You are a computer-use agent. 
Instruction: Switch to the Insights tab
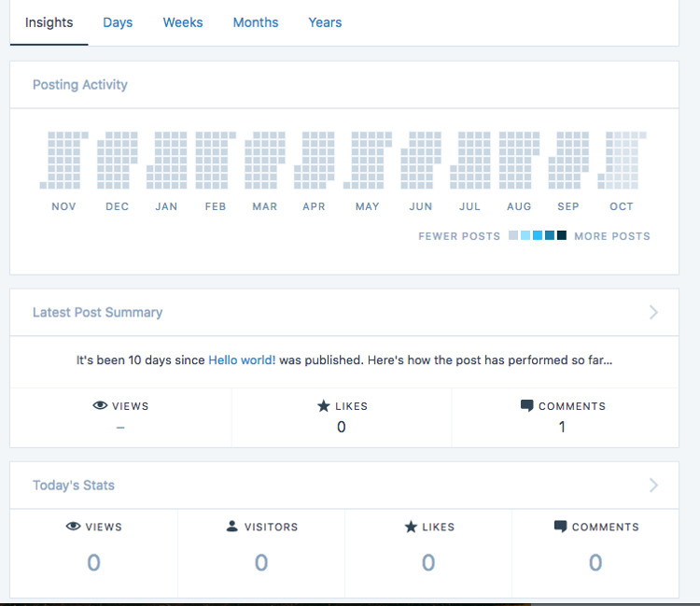click(x=49, y=22)
